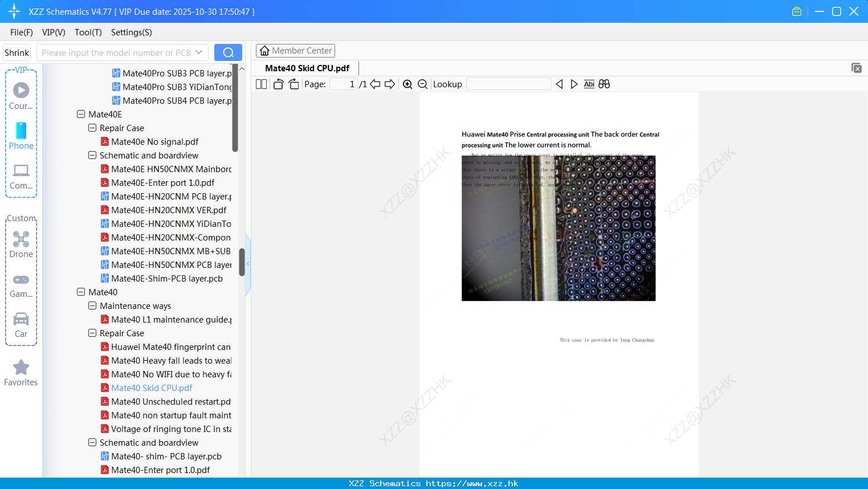Viewport: 868px width, 489px height.
Task: Open the File(F) menu
Action: click(x=22, y=32)
